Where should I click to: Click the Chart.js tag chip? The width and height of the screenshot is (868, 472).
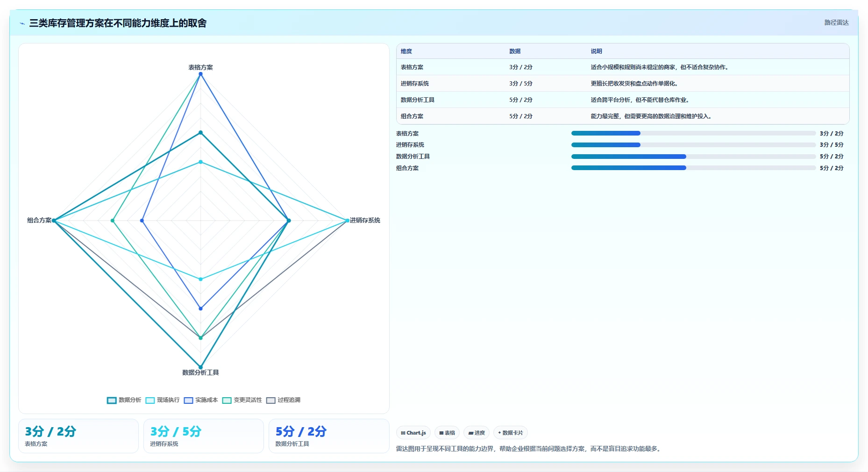pyautogui.click(x=413, y=433)
